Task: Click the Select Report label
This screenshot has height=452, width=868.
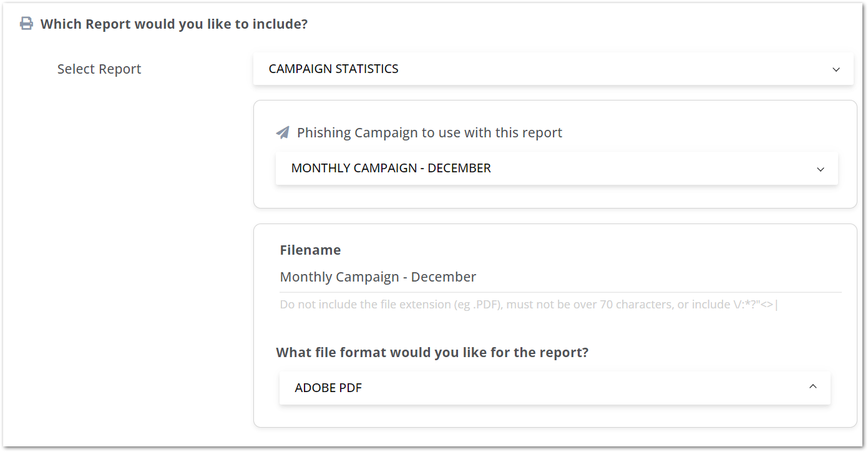Action: [x=99, y=69]
